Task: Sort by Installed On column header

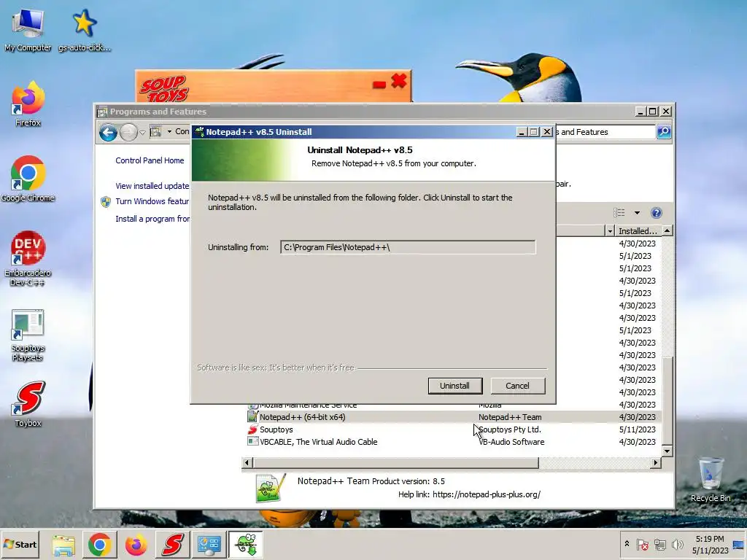Action: point(638,231)
